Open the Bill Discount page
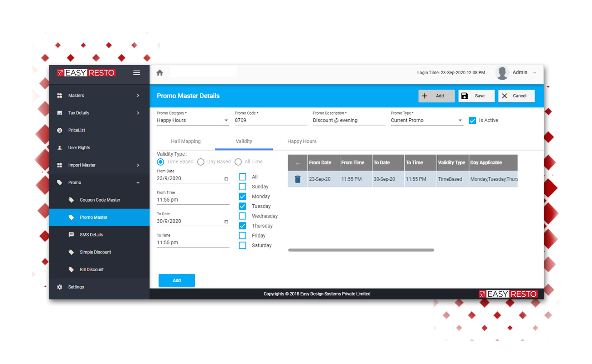 99,269
